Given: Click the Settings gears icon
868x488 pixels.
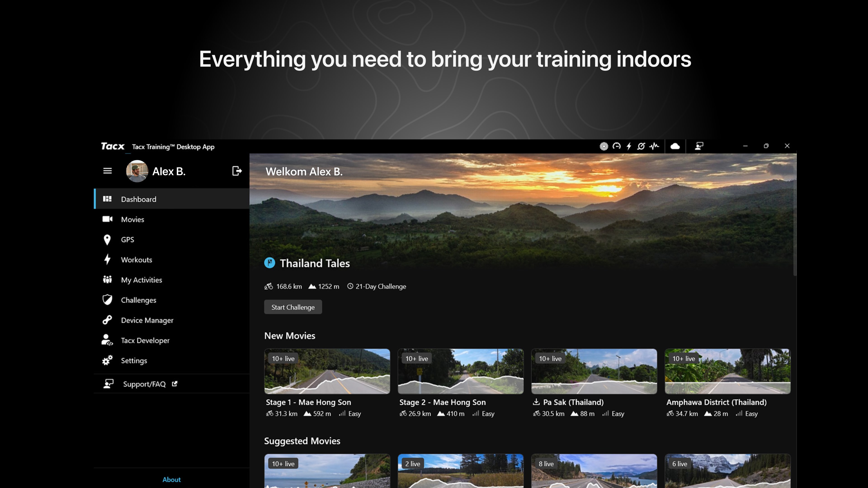Looking at the screenshot, I should [107, 360].
